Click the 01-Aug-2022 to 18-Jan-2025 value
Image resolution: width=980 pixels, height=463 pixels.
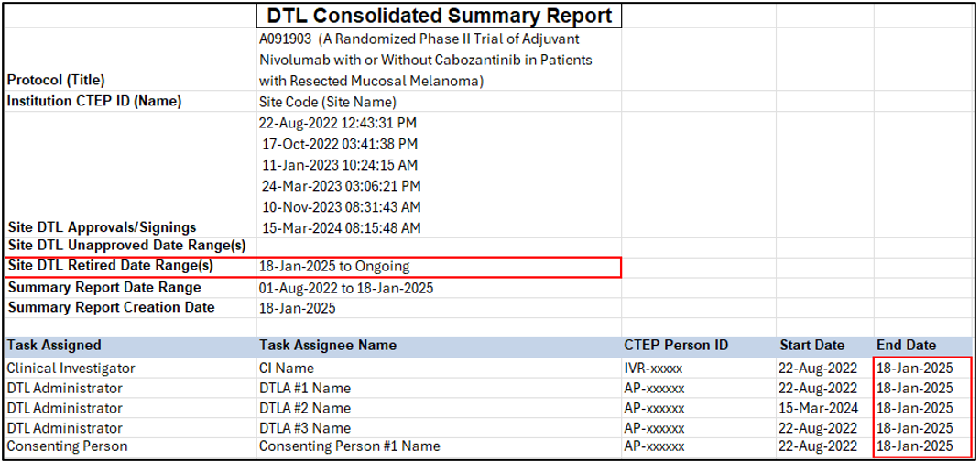coord(346,289)
